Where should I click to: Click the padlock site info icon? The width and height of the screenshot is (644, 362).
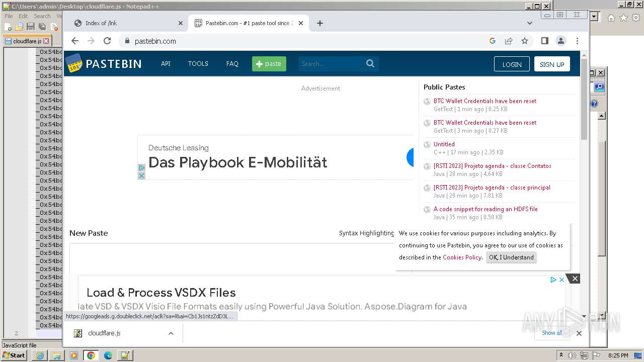point(127,41)
